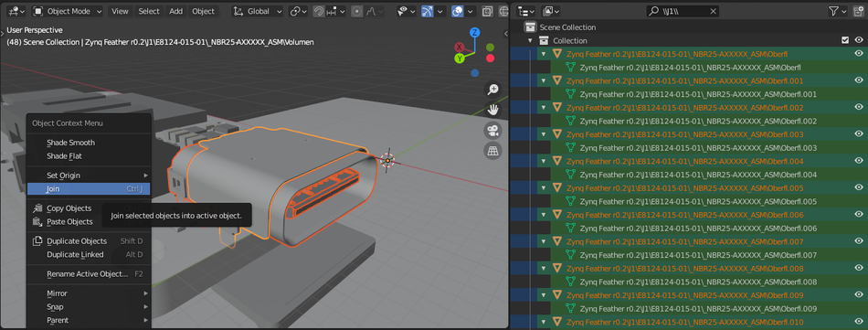Open the Object Mode dropdown
This screenshot has width=868, height=330.
click(68, 11)
